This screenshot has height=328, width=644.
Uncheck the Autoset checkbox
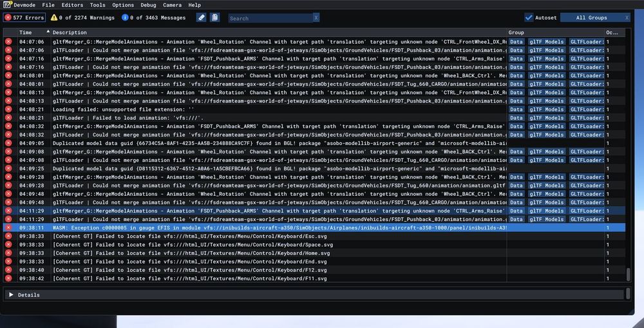point(529,17)
